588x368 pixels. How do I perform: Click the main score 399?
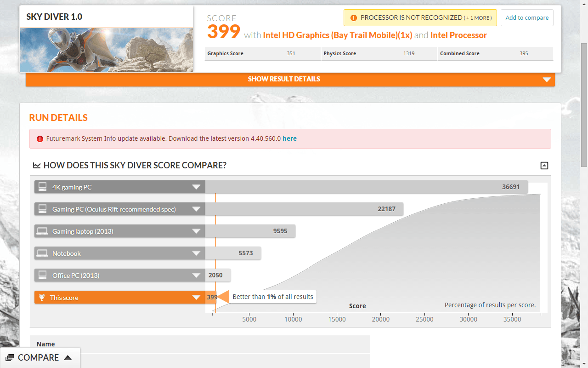pyautogui.click(x=224, y=31)
